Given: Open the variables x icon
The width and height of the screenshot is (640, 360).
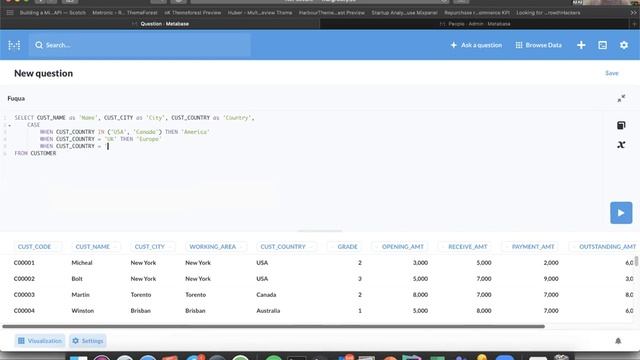Looking at the screenshot, I should pos(621,144).
